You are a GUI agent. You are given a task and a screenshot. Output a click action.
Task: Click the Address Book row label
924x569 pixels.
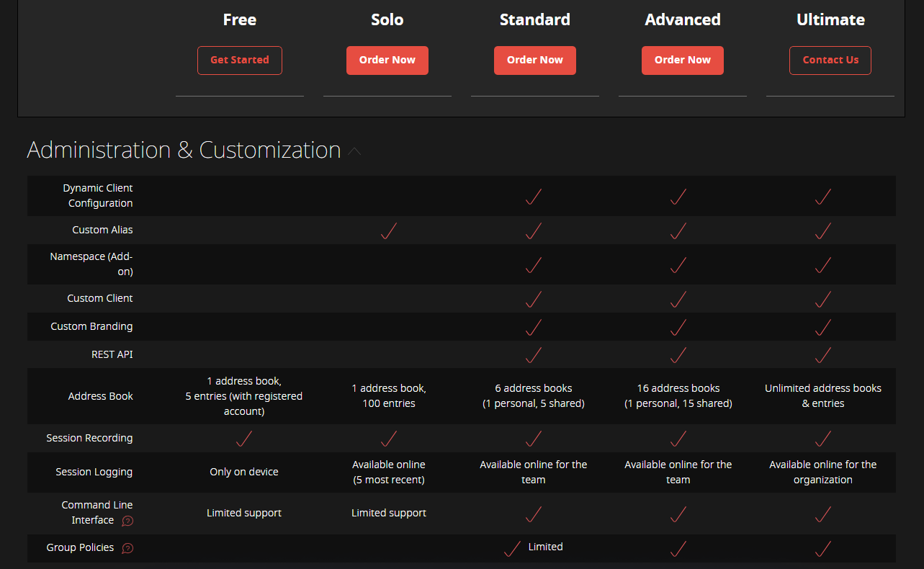100,396
